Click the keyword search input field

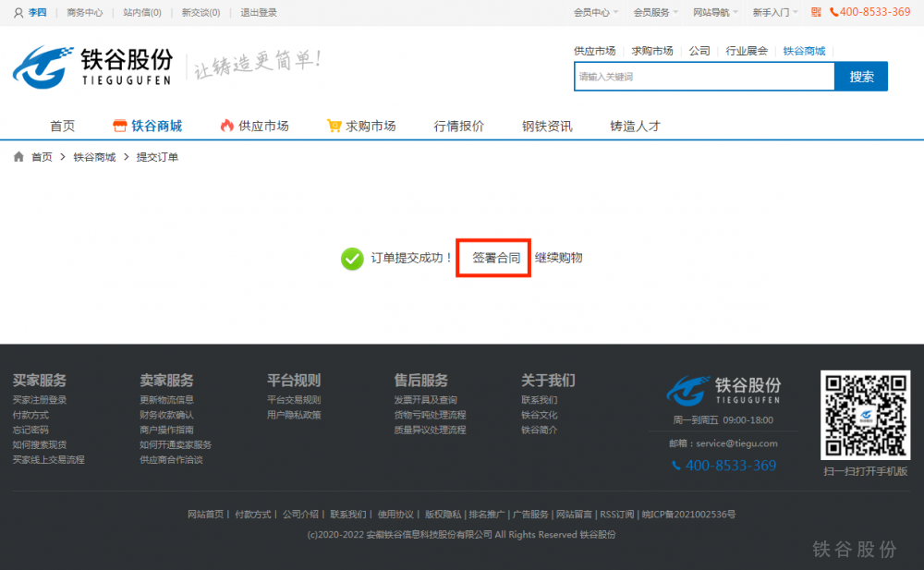click(x=703, y=77)
